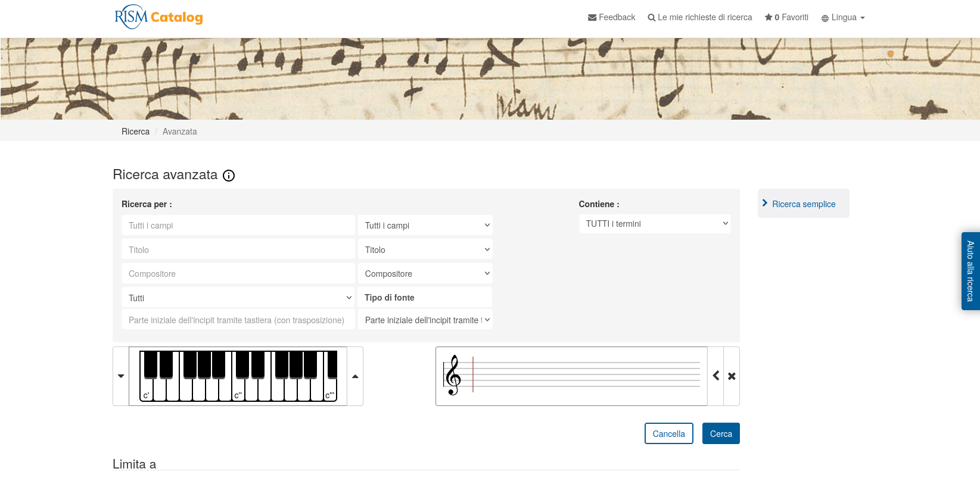Open the Parte iniziale dell'incipit dropdown
The width and height of the screenshot is (980, 481).
point(425,320)
